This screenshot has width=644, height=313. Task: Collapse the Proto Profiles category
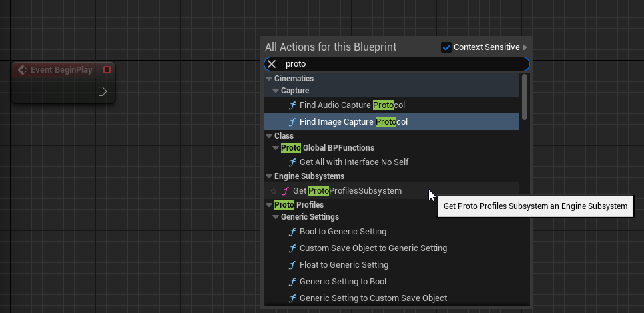269,205
